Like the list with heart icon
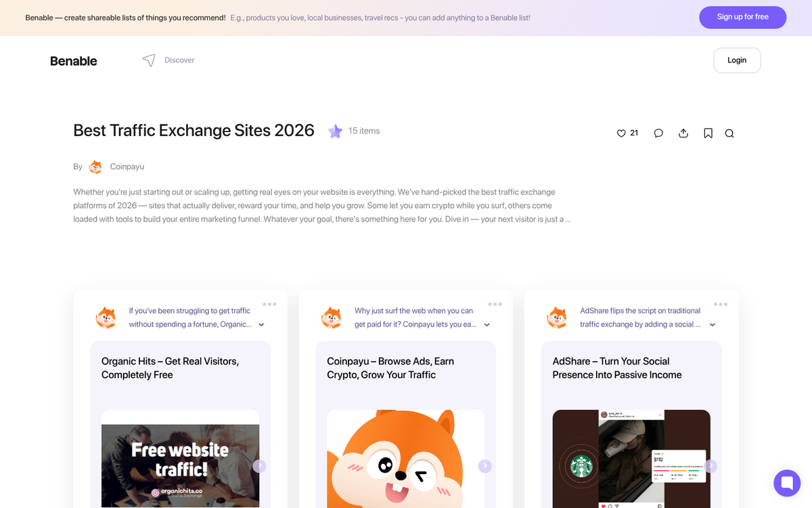Image resolution: width=812 pixels, height=508 pixels. (621, 133)
